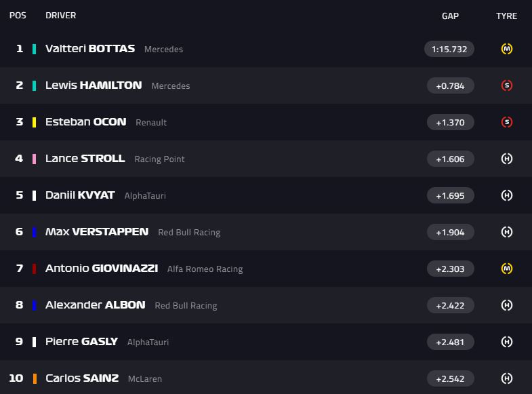Click the DRIVER column header

point(60,16)
